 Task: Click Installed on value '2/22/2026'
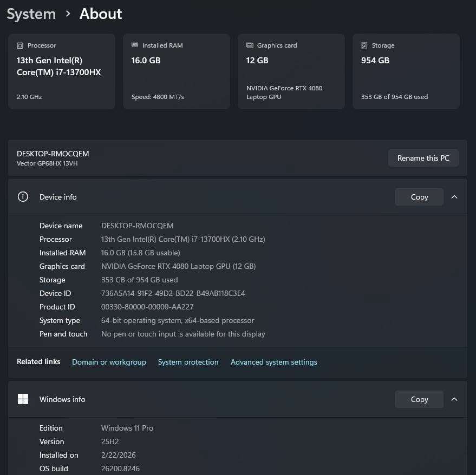pos(119,455)
